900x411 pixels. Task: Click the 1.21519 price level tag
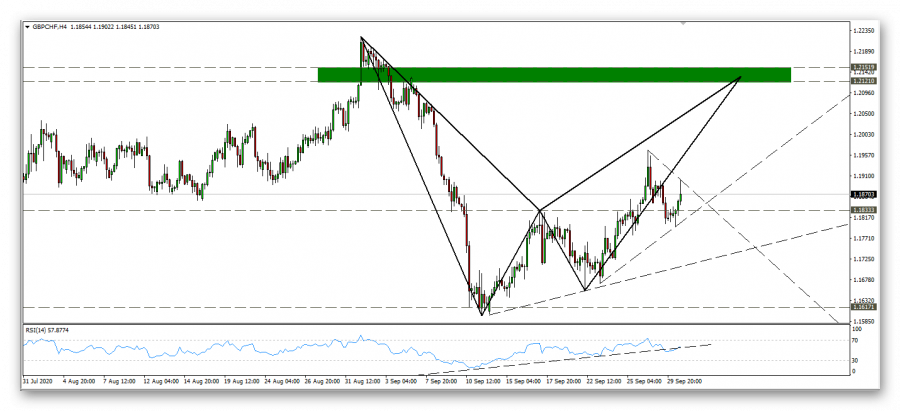point(864,67)
